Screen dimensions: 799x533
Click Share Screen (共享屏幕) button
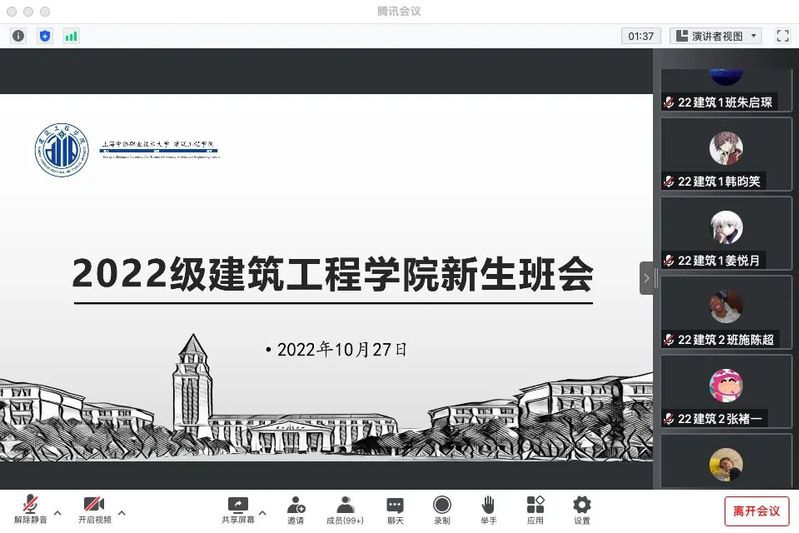click(x=238, y=509)
